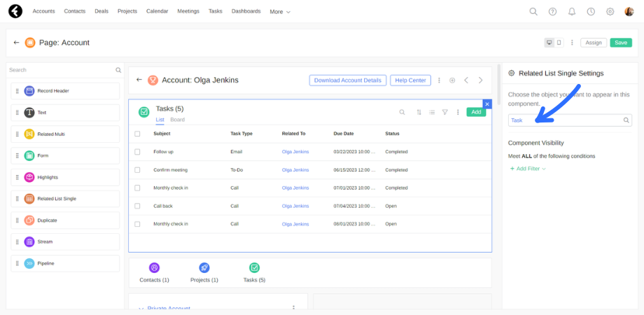The width and height of the screenshot is (644, 315).
Task: Toggle the select-all checkbox in Subject header
Action: click(x=137, y=134)
